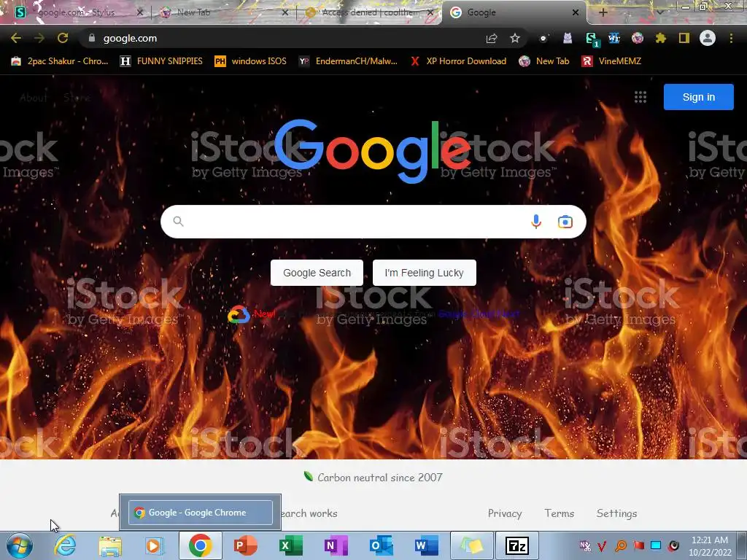The width and height of the screenshot is (747, 560).
Task: Open the XP Horror Download bookmark
Action: [x=458, y=61]
